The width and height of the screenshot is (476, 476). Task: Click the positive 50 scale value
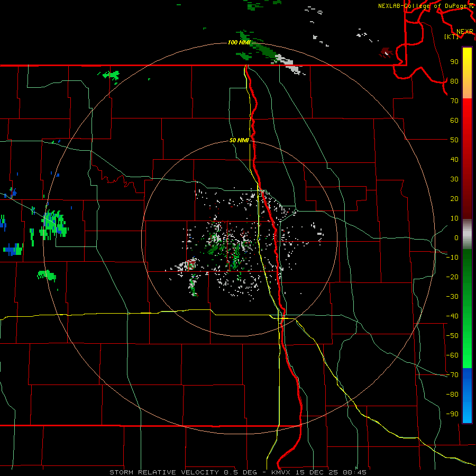point(454,140)
